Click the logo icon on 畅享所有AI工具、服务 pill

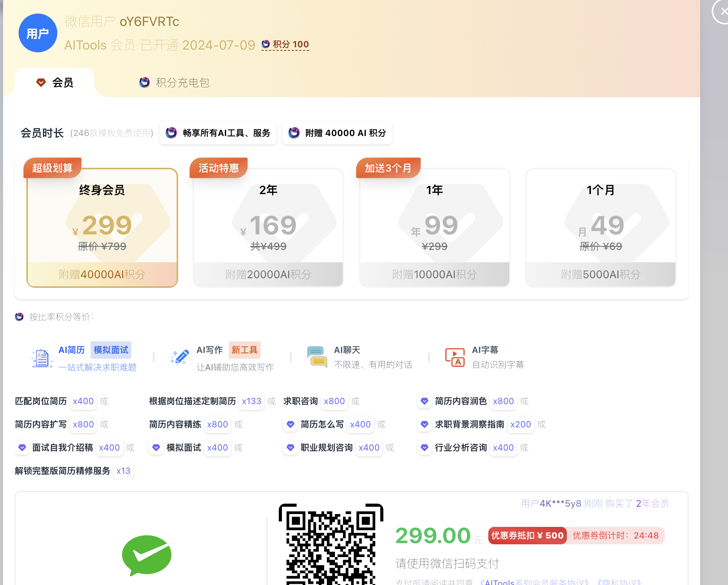pos(171,133)
